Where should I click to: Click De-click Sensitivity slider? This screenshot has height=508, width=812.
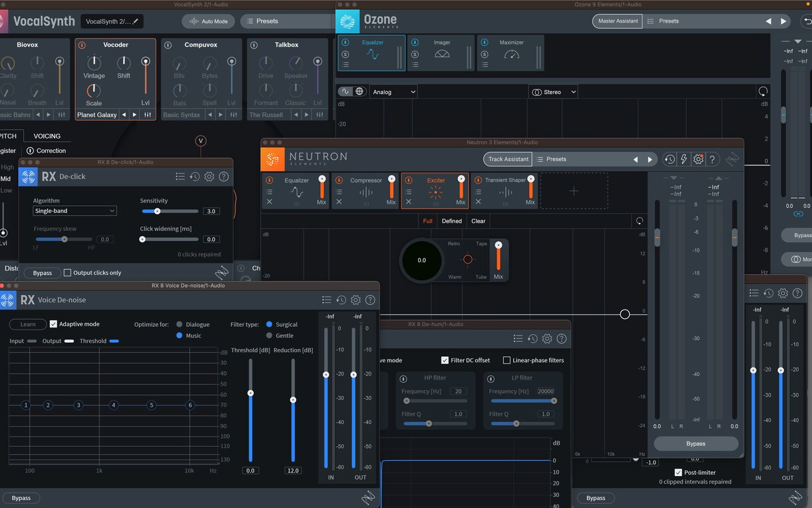(x=170, y=211)
